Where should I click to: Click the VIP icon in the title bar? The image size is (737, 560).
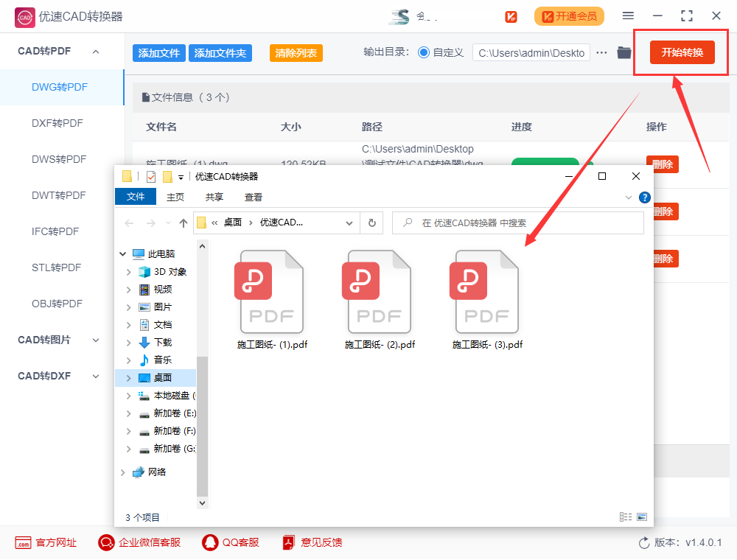click(x=511, y=15)
